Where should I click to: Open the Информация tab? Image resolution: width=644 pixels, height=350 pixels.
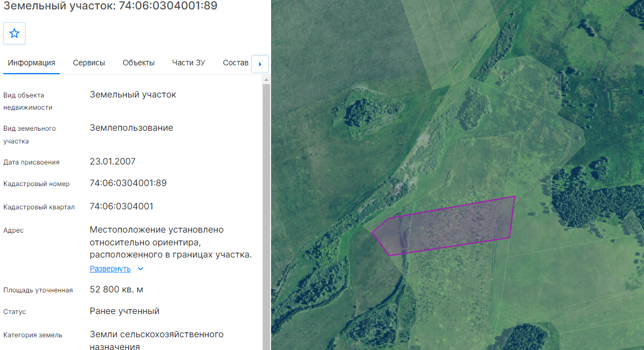[x=31, y=63]
